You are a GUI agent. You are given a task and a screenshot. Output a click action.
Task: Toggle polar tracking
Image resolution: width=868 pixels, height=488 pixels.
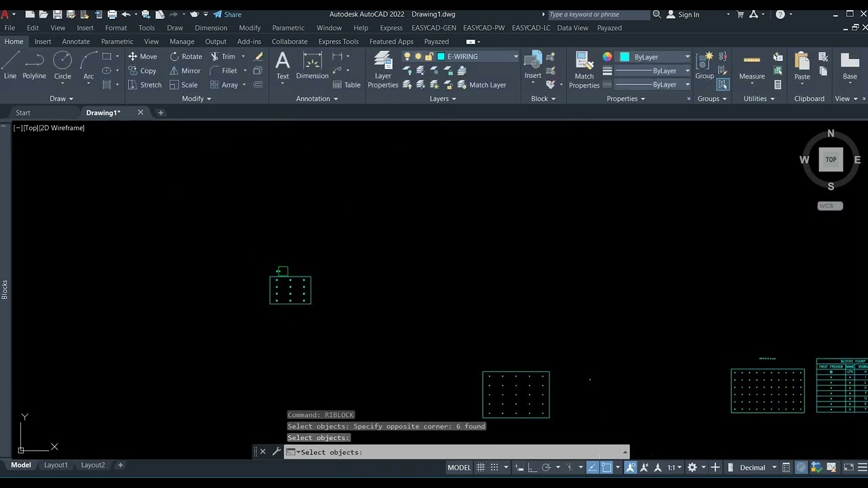pos(546,468)
